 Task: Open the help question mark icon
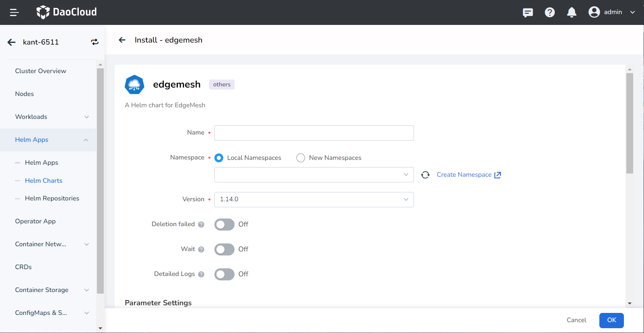[x=549, y=12]
